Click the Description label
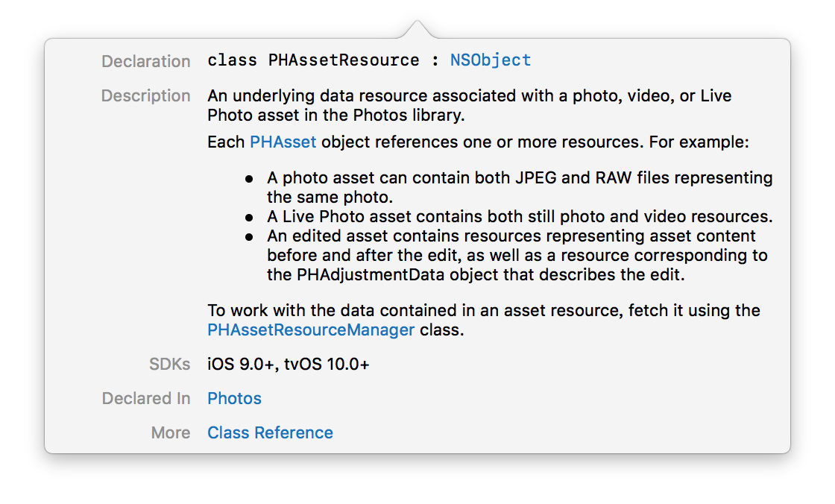Viewport: 835px width, 504px height. [146, 96]
